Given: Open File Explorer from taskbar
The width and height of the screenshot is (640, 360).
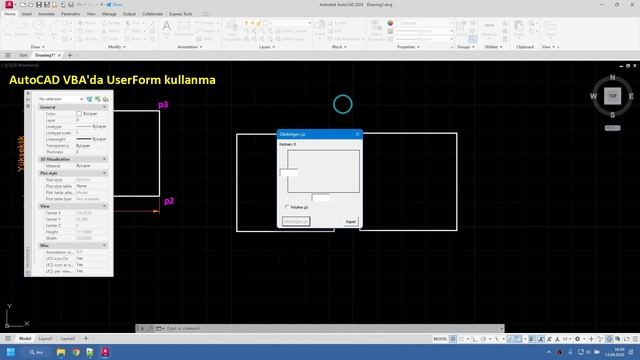Looking at the screenshot, I should tap(61, 352).
